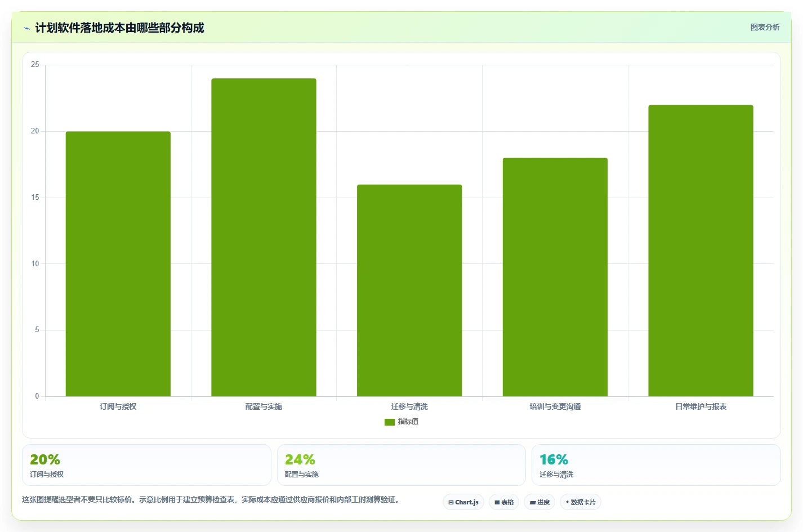Screen dimensions: 803x532
Task: Click the Chart.js chip icon
Action: (451, 503)
